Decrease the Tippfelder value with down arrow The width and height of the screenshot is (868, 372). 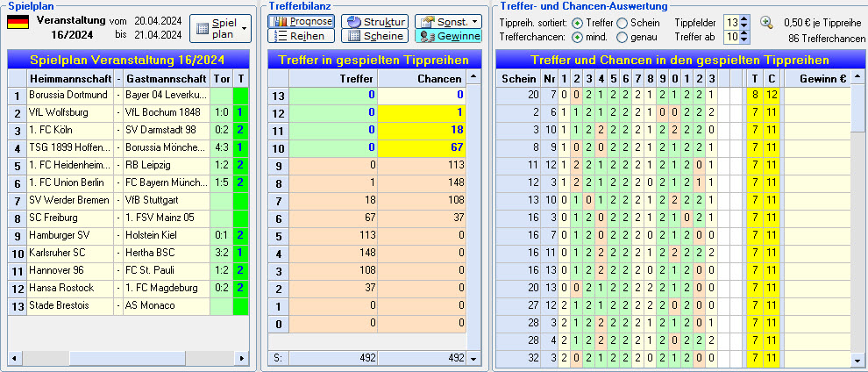tap(744, 26)
